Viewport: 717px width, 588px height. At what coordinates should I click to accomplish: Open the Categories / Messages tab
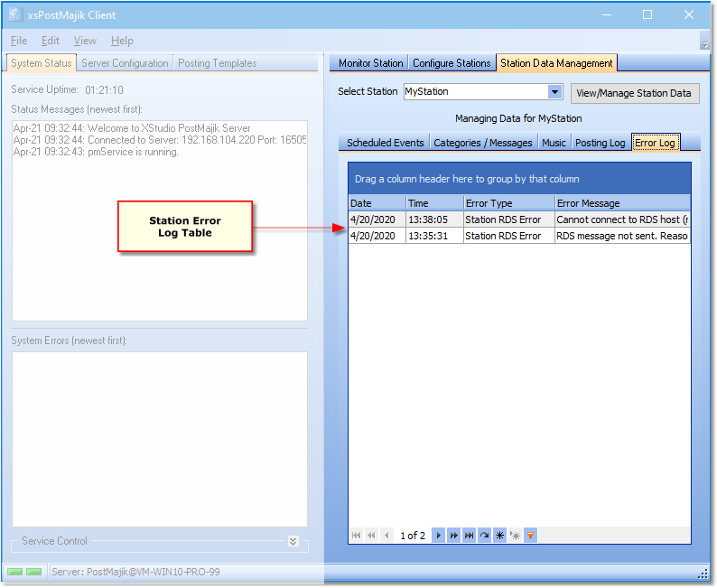(x=483, y=143)
